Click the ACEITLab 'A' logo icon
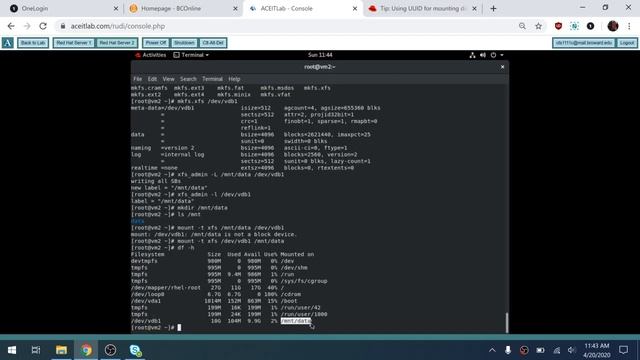 tap(8, 43)
